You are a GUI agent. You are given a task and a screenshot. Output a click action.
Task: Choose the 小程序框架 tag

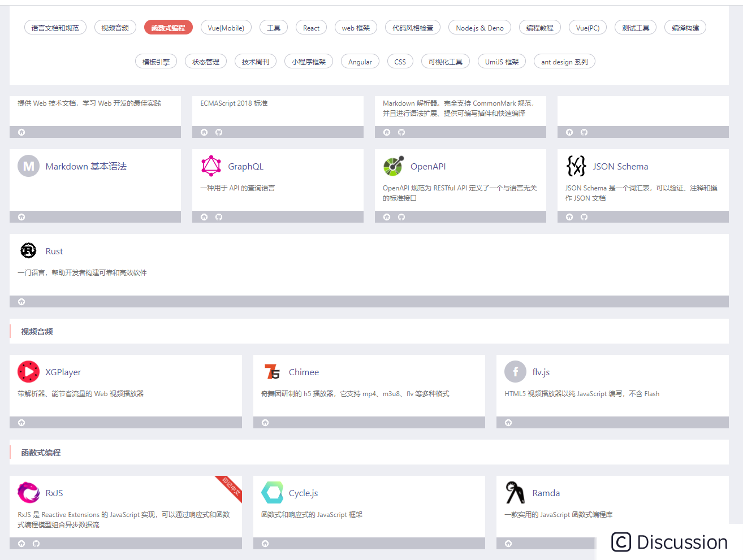[x=309, y=62]
